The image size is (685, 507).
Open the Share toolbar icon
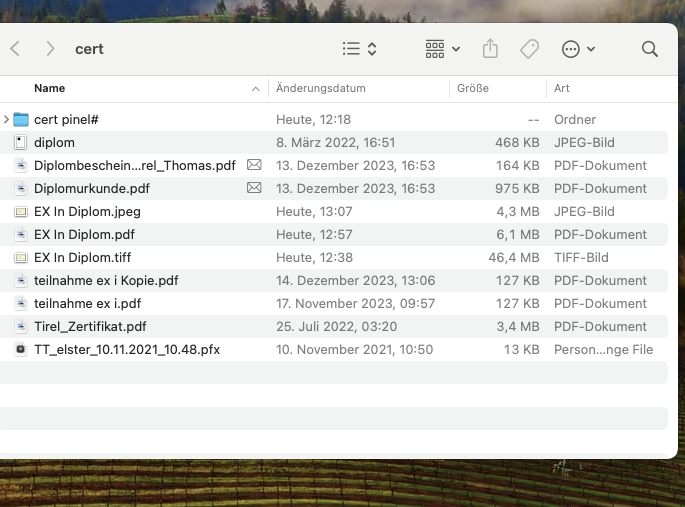(490, 49)
